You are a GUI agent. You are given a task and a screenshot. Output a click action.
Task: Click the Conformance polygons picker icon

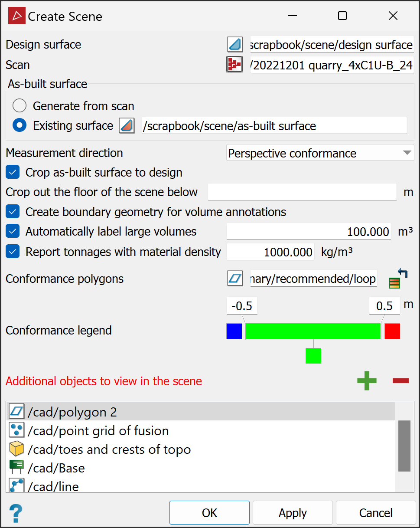coord(234,279)
